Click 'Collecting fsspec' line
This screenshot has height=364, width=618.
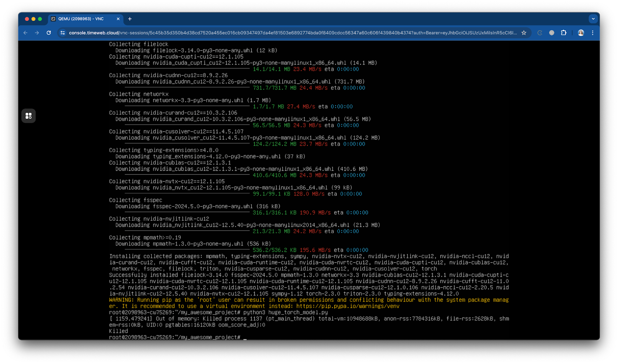click(136, 200)
